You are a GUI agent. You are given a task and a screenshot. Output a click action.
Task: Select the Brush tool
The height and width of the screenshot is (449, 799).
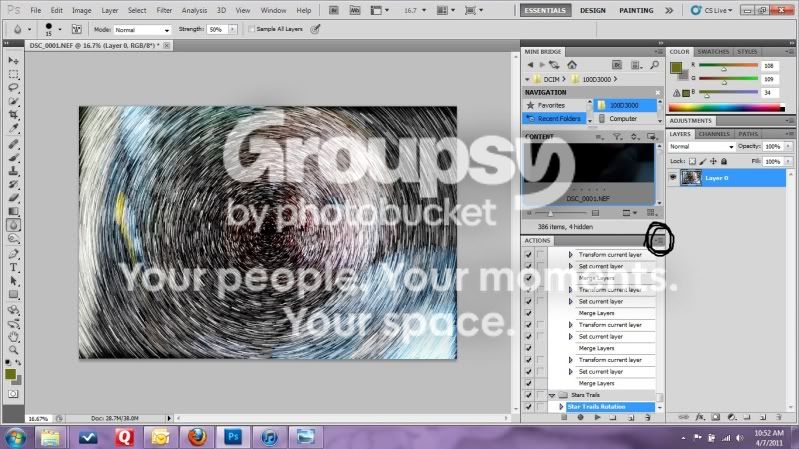[x=13, y=157]
